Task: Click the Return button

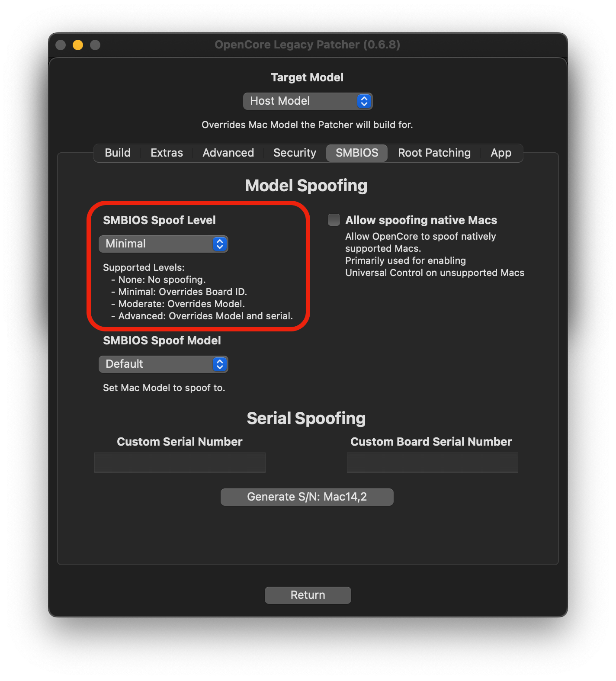Action: (308, 595)
